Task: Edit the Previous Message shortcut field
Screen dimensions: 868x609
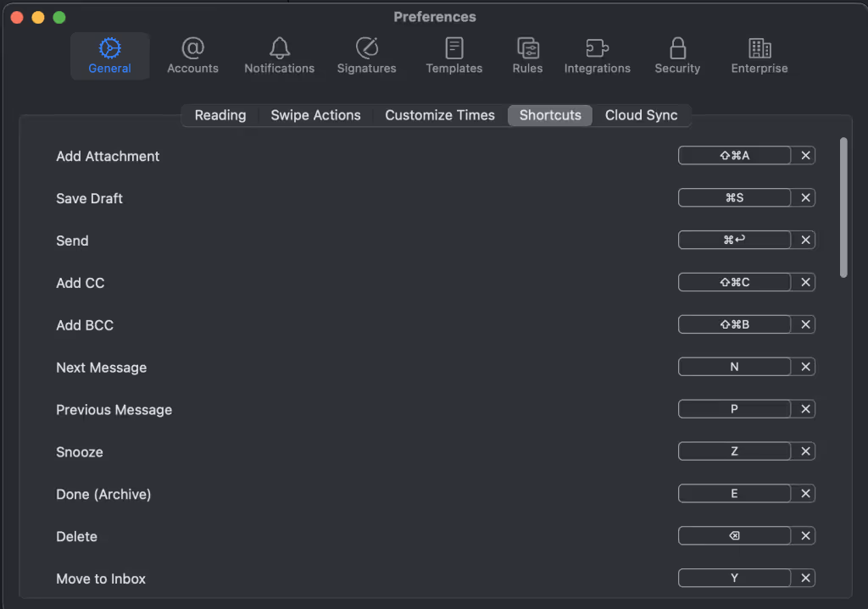Action: coord(735,409)
